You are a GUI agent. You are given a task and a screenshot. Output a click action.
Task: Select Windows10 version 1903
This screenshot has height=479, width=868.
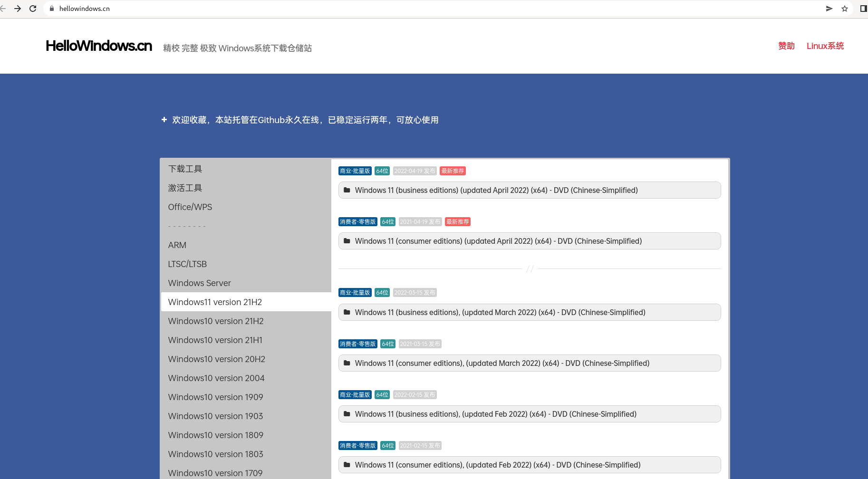coord(246,416)
